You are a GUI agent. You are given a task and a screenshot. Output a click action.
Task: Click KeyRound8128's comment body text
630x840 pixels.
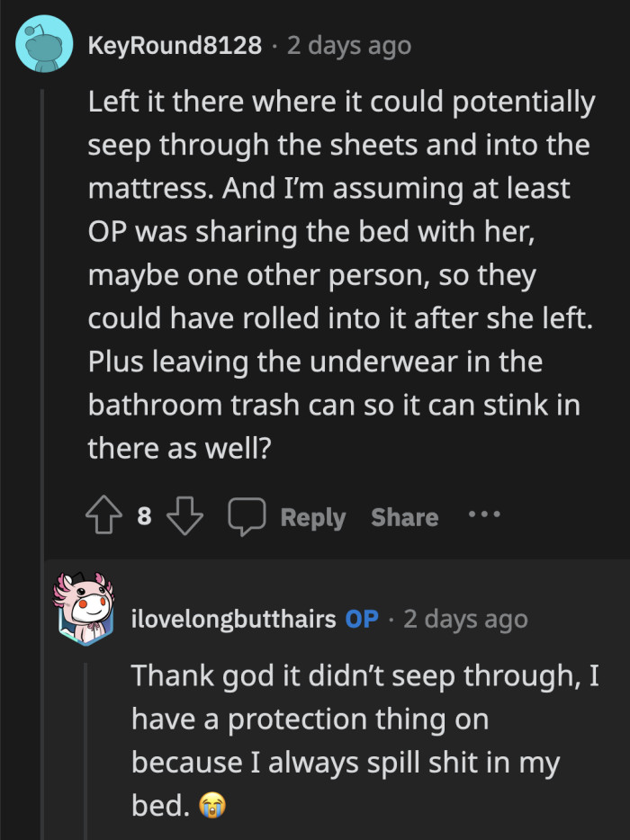[340, 274]
